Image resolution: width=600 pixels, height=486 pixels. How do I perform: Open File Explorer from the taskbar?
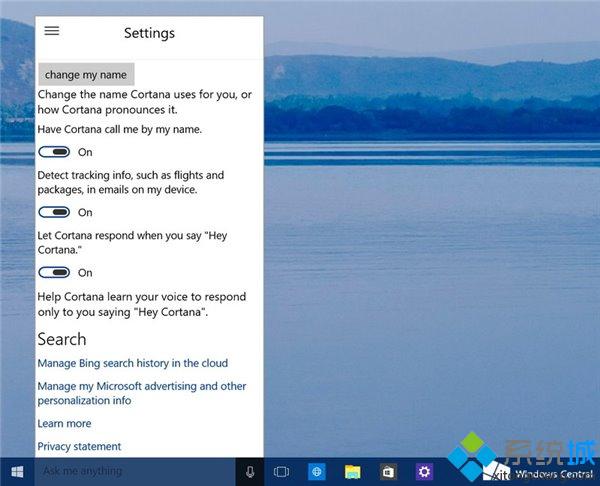tap(352, 472)
